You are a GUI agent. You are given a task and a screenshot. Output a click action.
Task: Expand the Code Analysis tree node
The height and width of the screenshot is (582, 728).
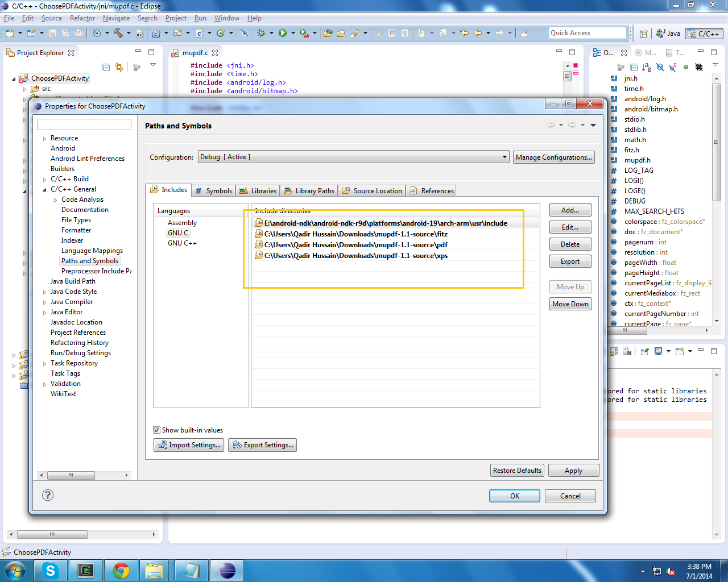56,200
